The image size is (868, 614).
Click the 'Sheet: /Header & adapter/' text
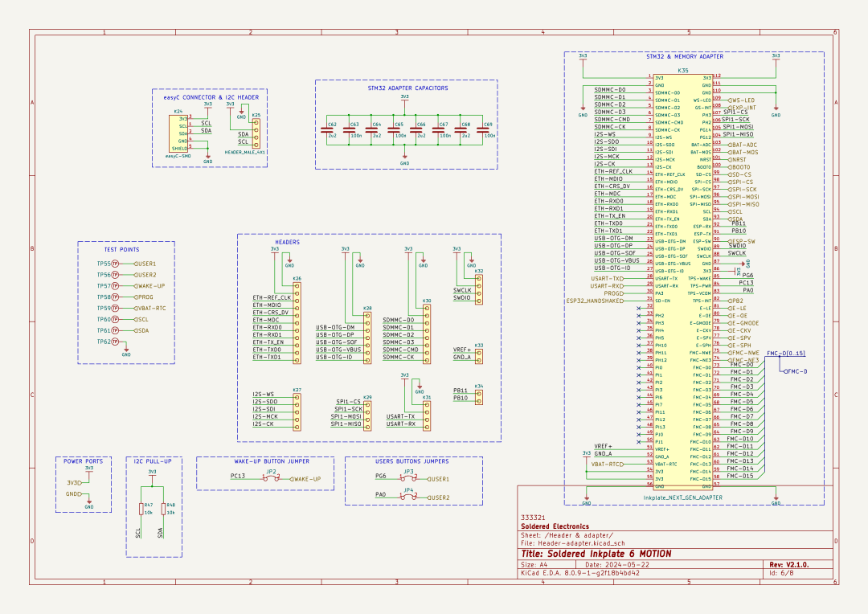[x=567, y=535]
